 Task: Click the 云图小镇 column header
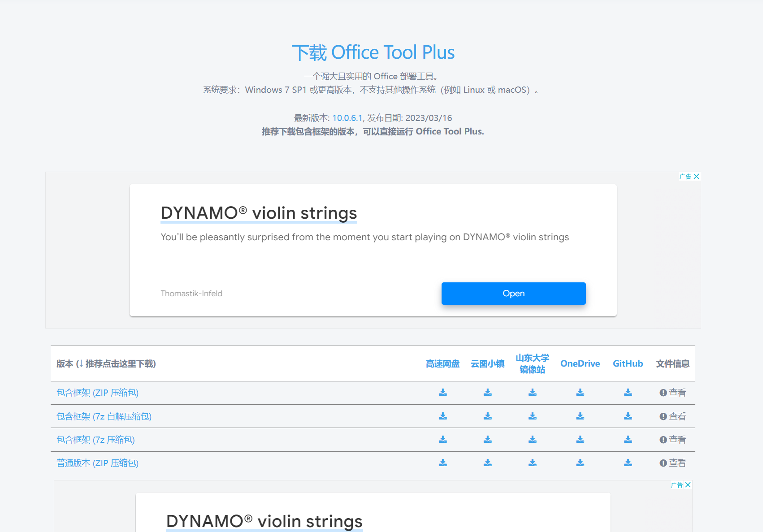488,364
